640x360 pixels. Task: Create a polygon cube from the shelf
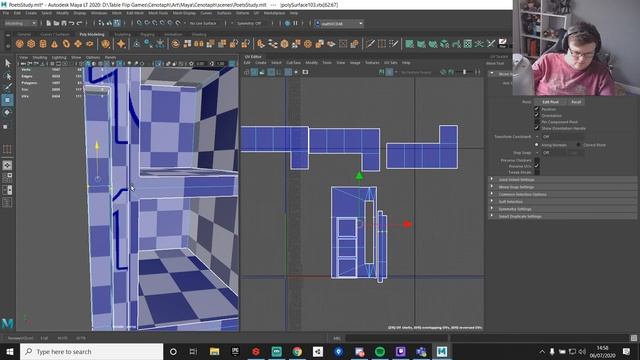pos(31,44)
